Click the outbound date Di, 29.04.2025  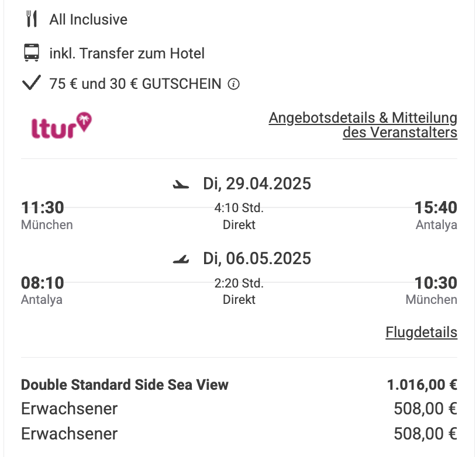tap(257, 184)
